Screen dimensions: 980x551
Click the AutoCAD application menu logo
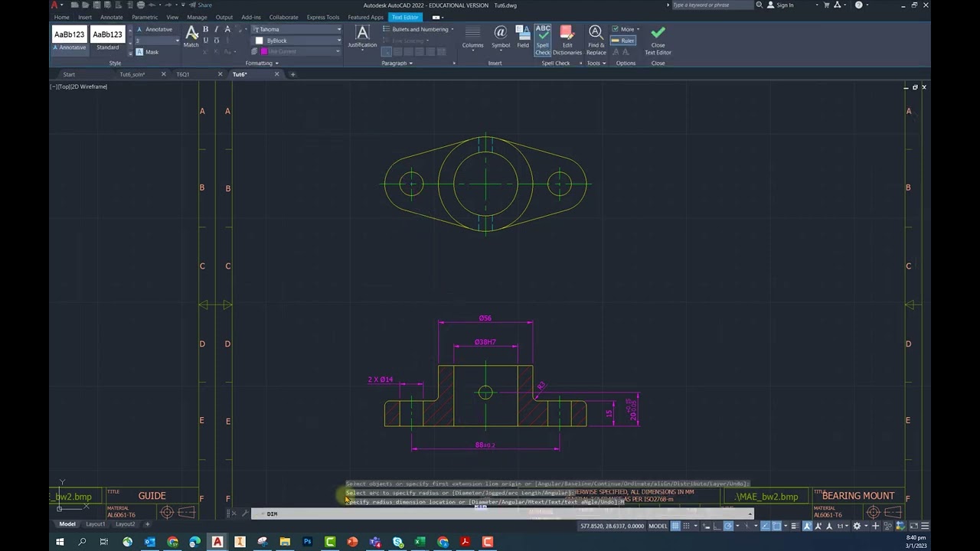click(54, 5)
